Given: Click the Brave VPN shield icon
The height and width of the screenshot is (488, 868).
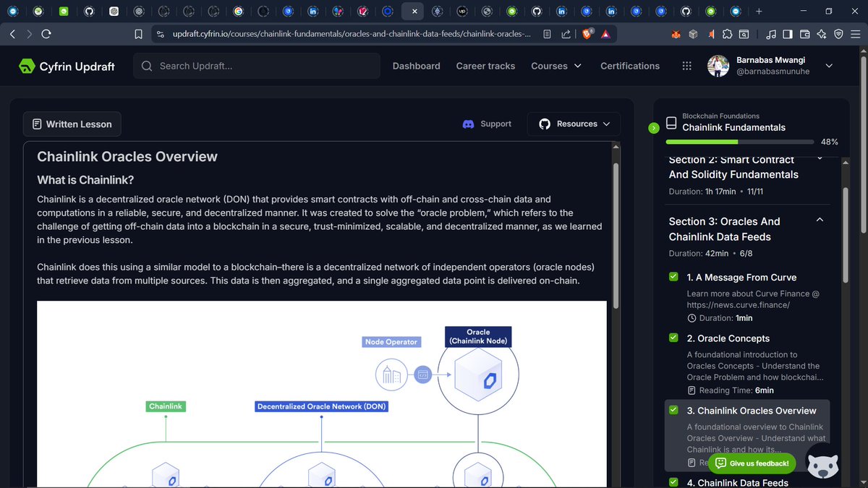Looking at the screenshot, I should (x=839, y=34).
